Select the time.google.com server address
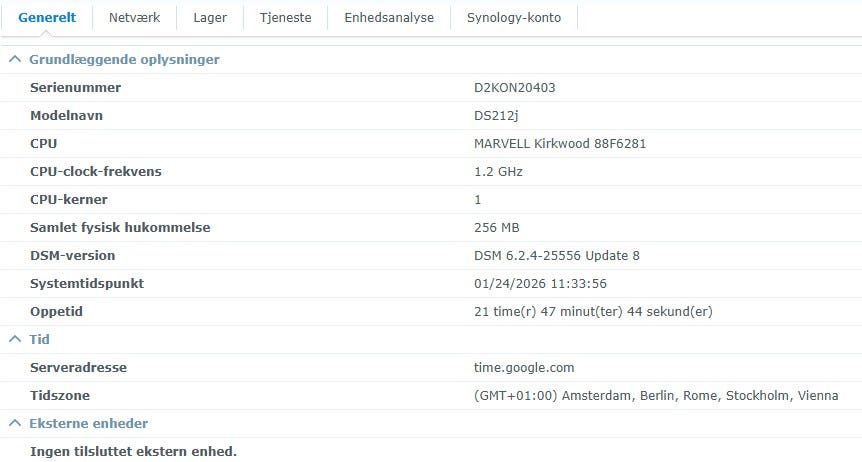Image resolution: width=862 pixels, height=462 pixels. point(524,367)
